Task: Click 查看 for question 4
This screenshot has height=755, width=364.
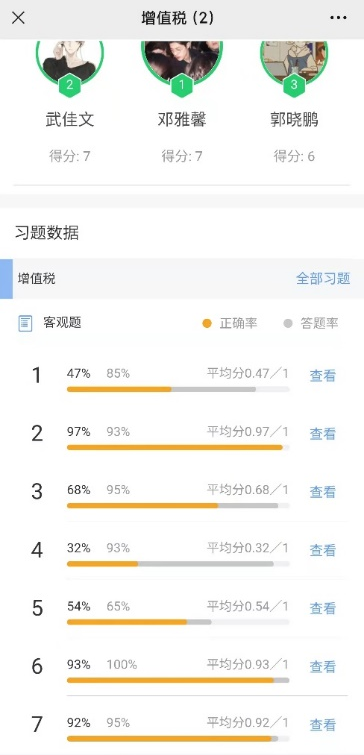Action: tap(323, 550)
